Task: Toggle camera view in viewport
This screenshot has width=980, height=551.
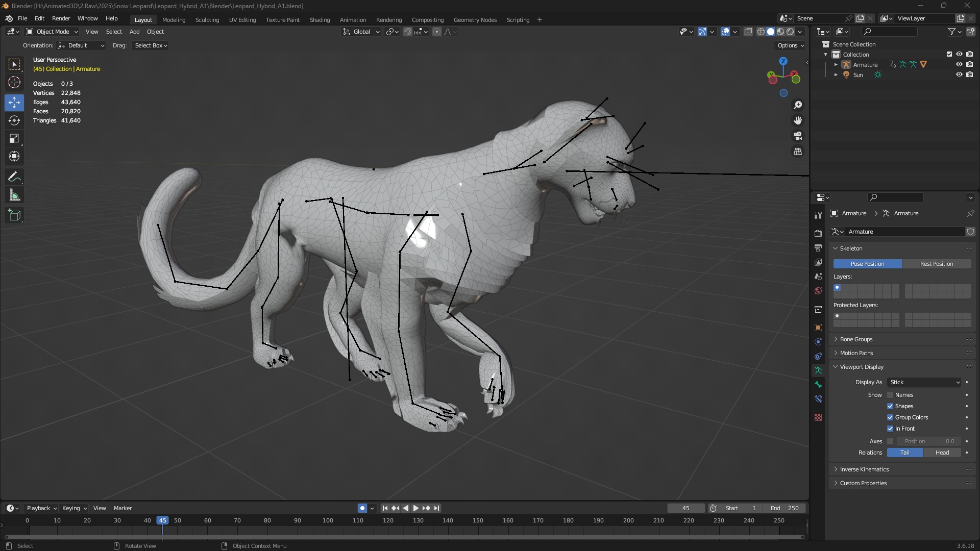Action: tap(798, 136)
